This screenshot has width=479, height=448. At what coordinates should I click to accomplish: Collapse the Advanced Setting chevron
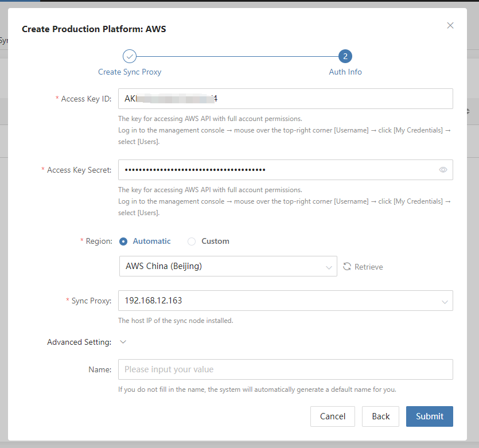(123, 342)
